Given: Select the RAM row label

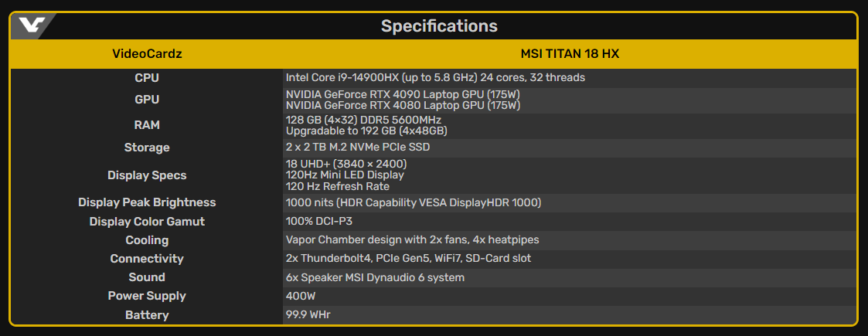Looking at the screenshot, I should pos(148,126).
